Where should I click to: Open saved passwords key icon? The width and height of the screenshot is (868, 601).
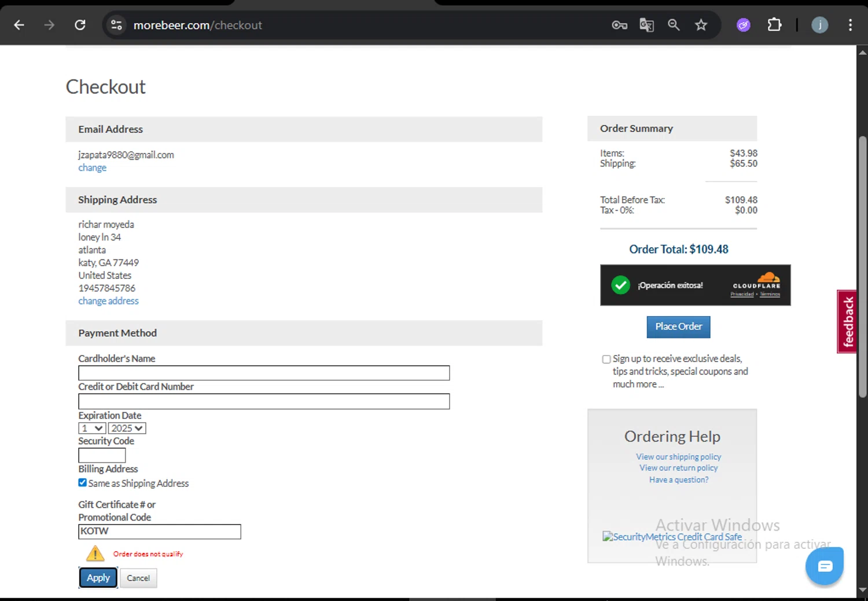pyautogui.click(x=620, y=25)
